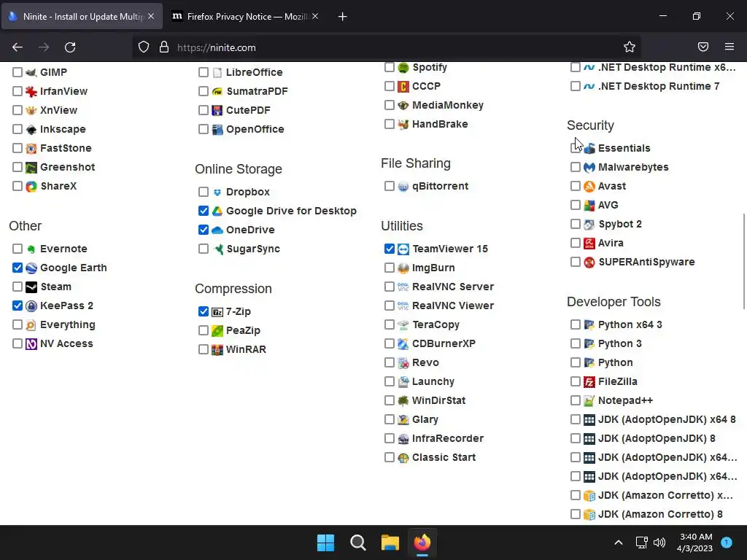This screenshot has height=560, width=747.
Task: Click the JDK (Amazon Corretto) 8 label
Action: point(660,514)
